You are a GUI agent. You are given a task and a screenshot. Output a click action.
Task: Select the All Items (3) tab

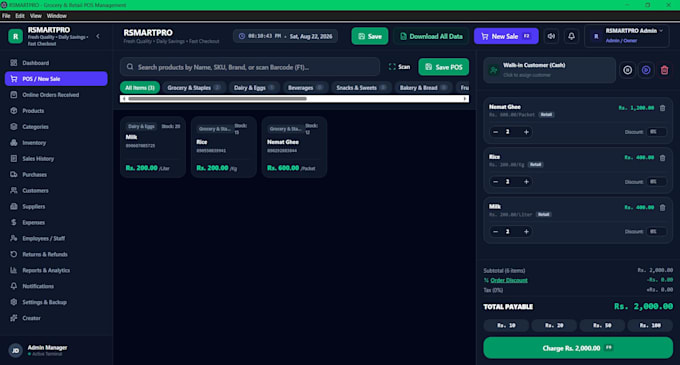click(x=140, y=88)
